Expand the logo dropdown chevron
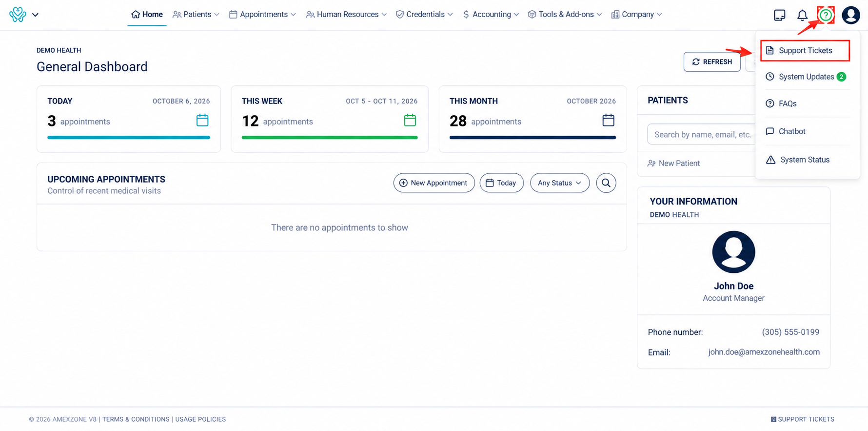 [35, 15]
